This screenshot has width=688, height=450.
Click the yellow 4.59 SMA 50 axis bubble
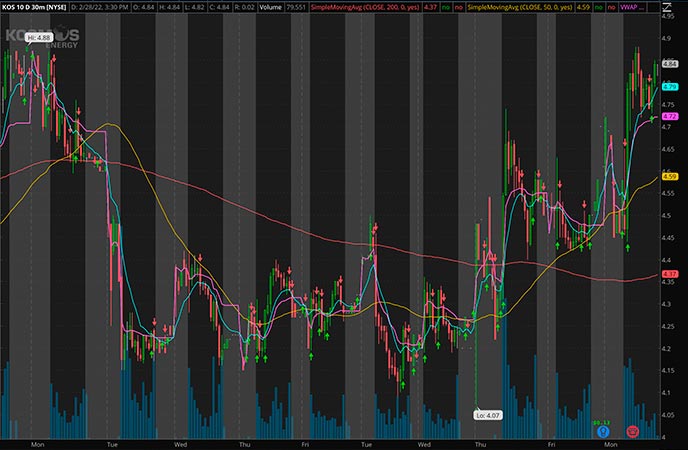click(670, 176)
